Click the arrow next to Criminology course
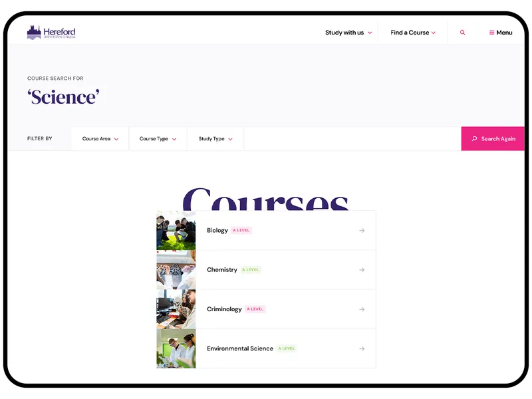Screen dimensions: 532x399 (361, 309)
